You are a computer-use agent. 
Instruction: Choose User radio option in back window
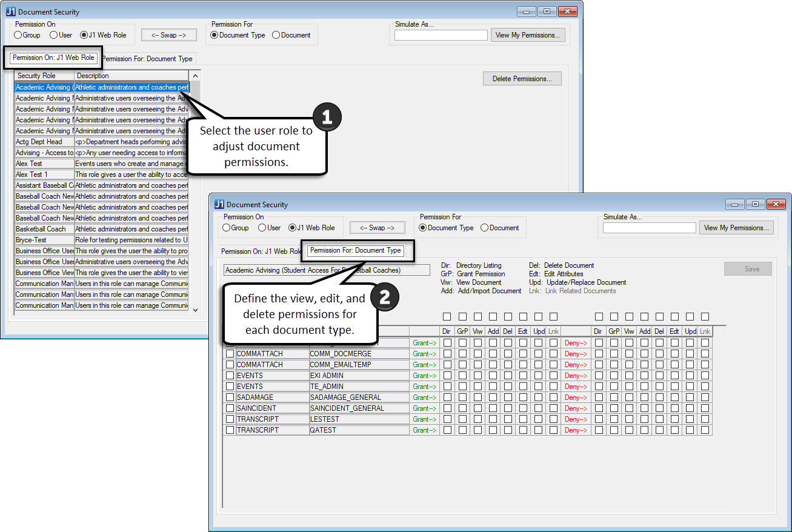(x=53, y=35)
